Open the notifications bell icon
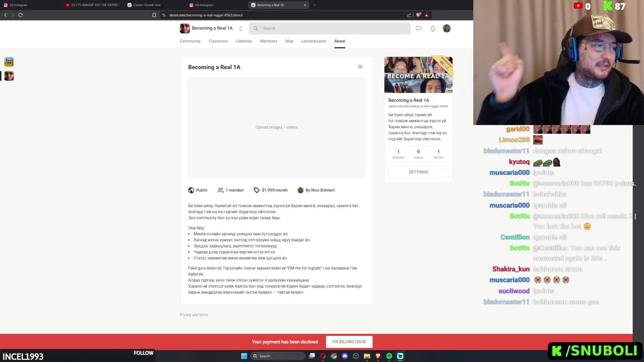This screenshot has height=362, width=644. (433, 29)
